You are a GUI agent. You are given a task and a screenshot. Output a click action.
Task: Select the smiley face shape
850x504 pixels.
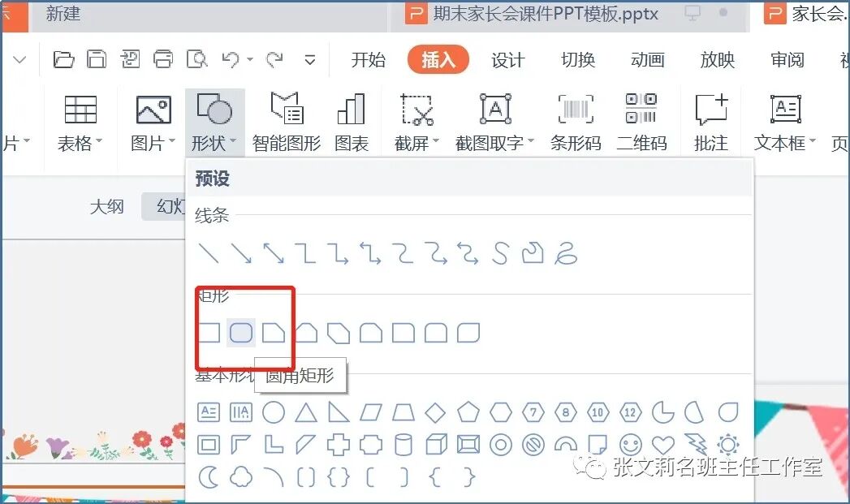tap(632, 445)
